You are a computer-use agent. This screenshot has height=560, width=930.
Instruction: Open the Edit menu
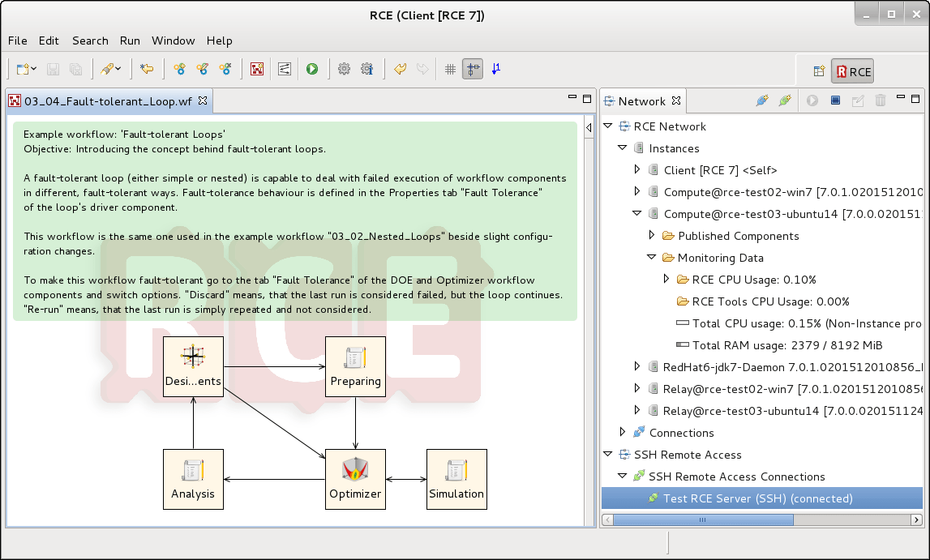coord(49,41)
